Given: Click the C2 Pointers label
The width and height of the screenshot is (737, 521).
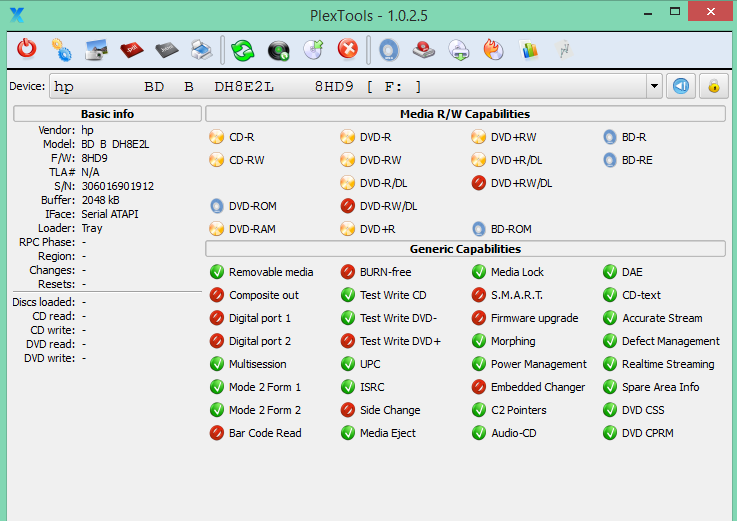Looking at the screenshot, I should point(518,410).
